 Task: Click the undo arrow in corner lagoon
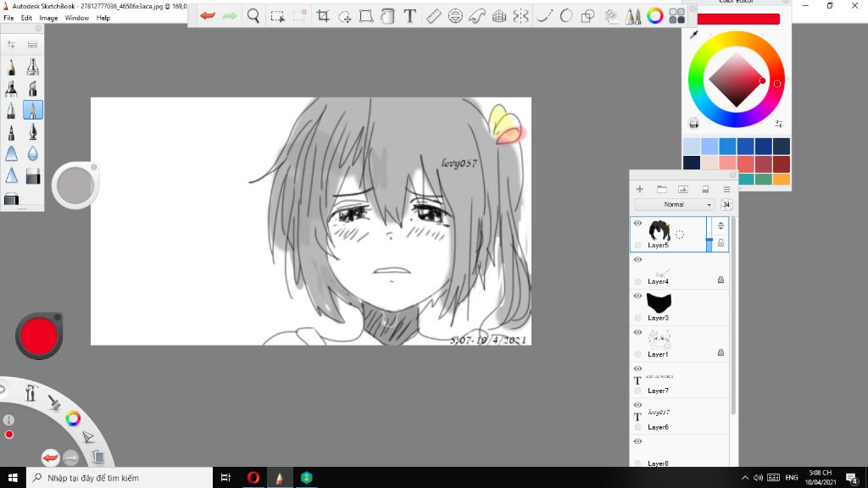pos(50,457)
